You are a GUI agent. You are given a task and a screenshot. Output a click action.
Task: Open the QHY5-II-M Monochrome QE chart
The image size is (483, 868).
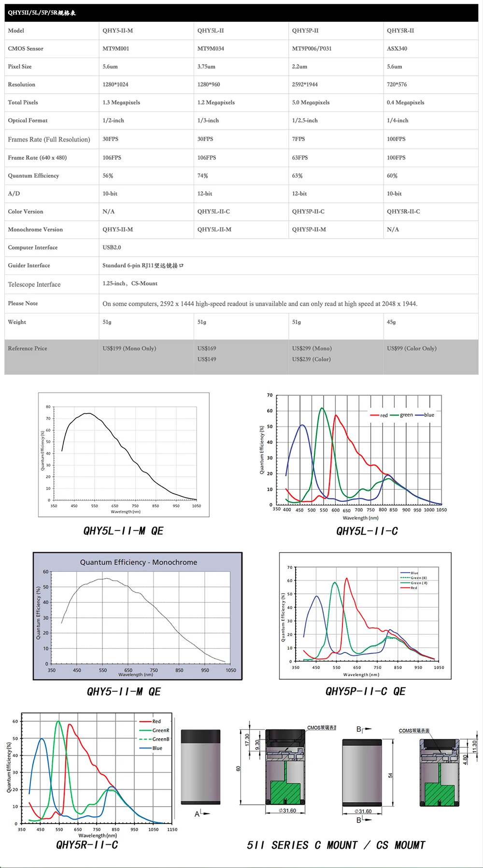138,616
